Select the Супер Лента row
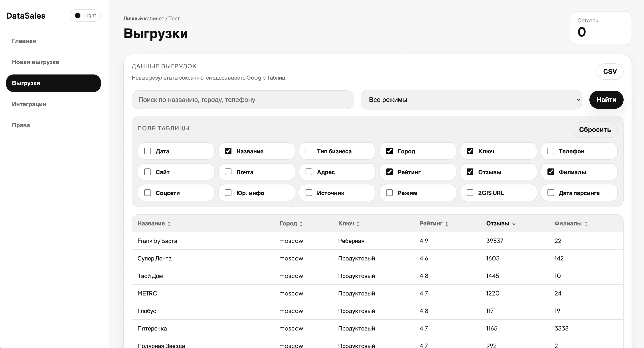 (377, 258)
